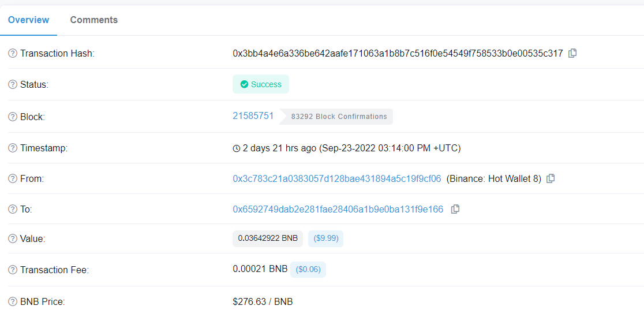Click the timestamp Sep-23-2022 text
The width and height of the screenshot is (644, 313).
(390, 148)
